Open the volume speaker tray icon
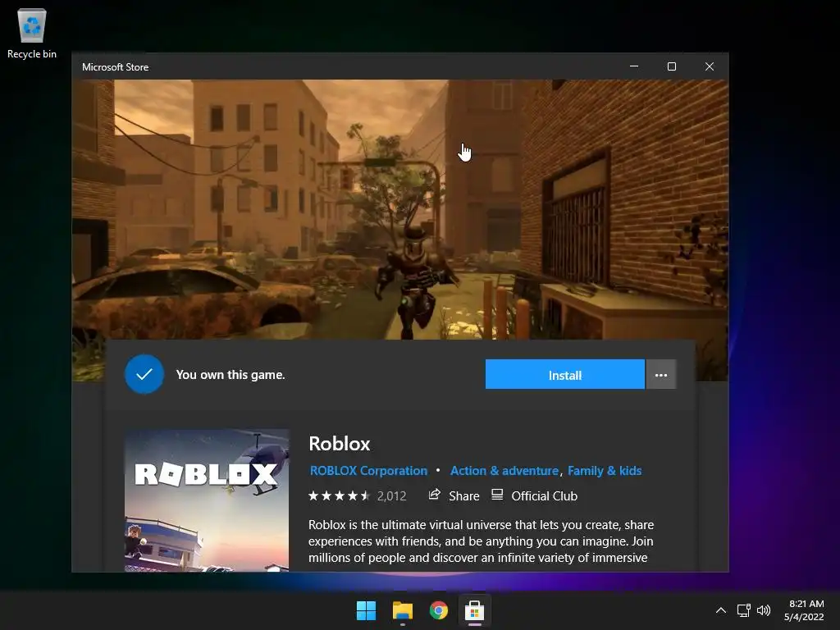The height and width of the screenshot is (630, 840). pyautogui.click(x=764, y=610)
